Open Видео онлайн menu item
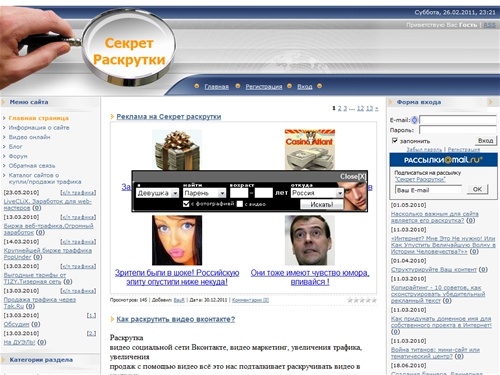Screen dimensions: 500x375 (x=29, y=137)
